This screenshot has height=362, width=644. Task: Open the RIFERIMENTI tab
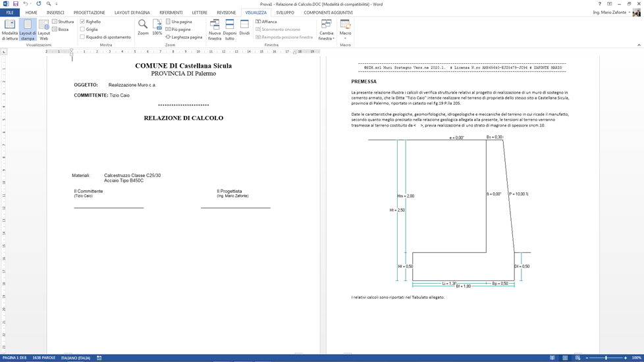pyautogui.click(x=171, y=13)
